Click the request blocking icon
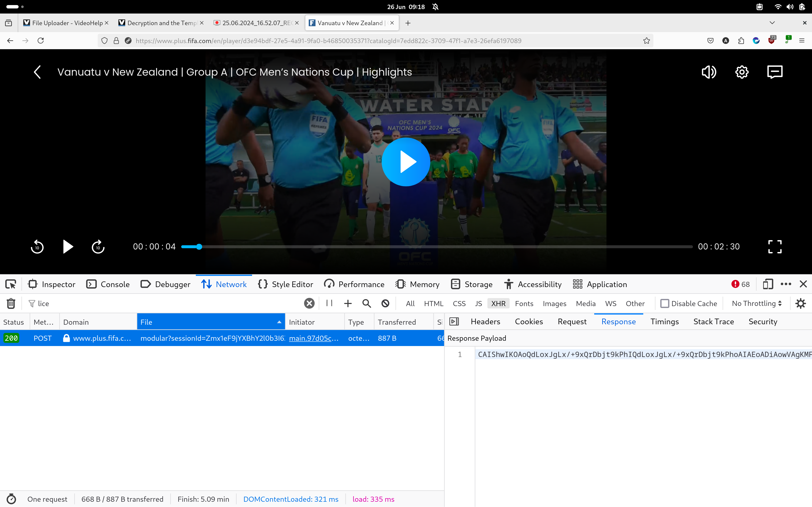 [385, 304]
